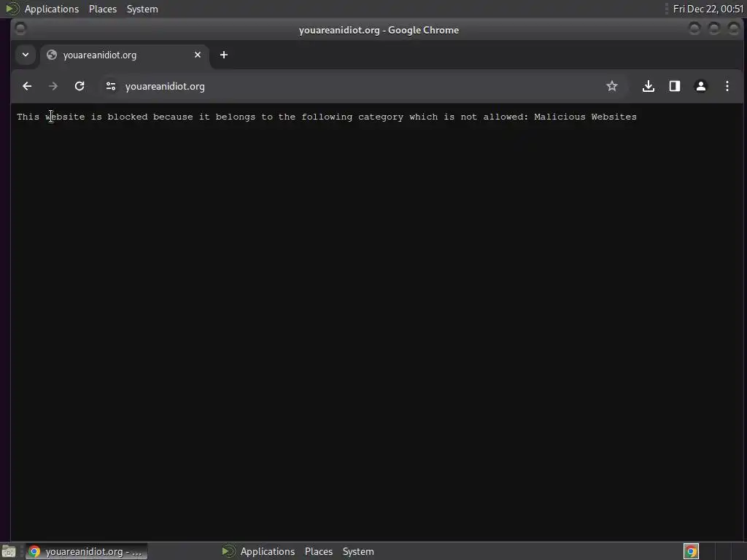Go back to the previous page
The width and height of the screenshot is (747, 560).
27,86
